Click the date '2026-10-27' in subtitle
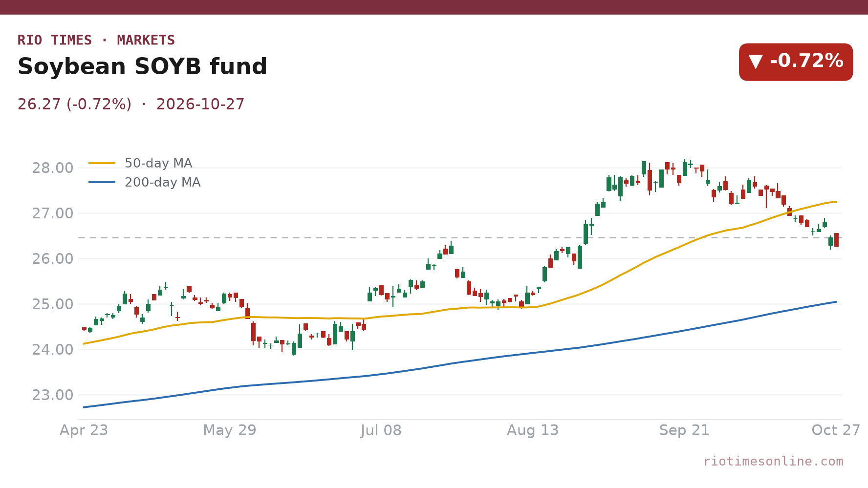The height and width of the screenshot is (488, 868). click(200, 105)
